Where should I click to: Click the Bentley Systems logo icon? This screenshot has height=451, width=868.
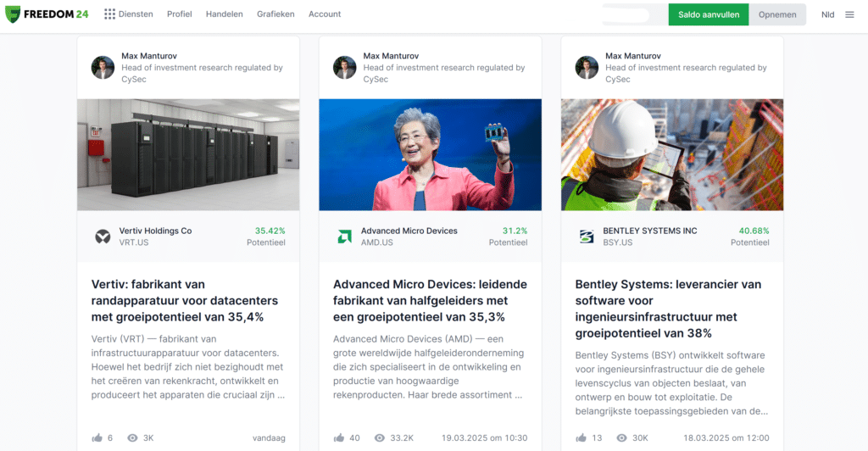click(587, 237)
